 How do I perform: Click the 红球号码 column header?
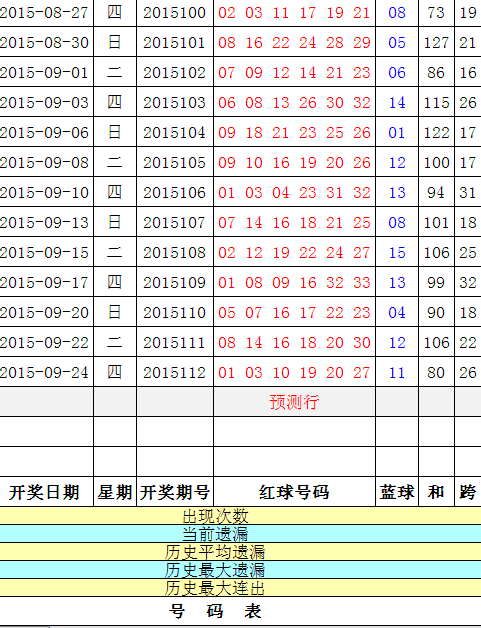pyautogui.click(x=294, y=492)
